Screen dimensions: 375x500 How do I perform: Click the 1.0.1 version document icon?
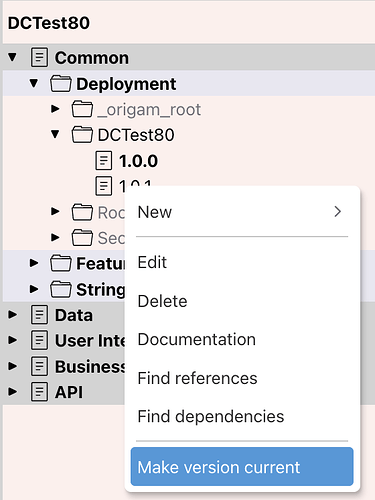[x=104, y=186]
